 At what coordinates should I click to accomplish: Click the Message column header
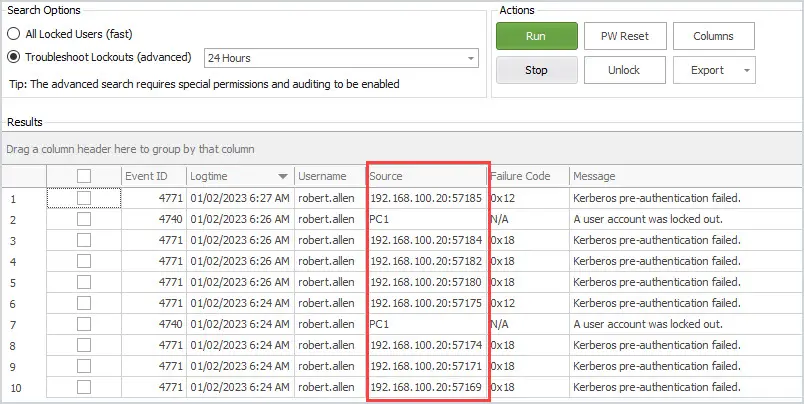click(686, 176)
